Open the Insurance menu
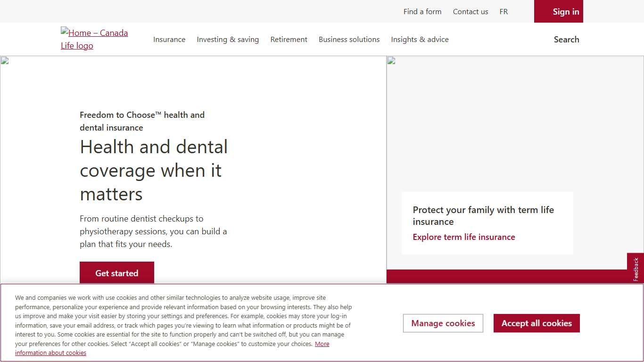The width and height of the screenshot is (644, 362). (169, 40)
